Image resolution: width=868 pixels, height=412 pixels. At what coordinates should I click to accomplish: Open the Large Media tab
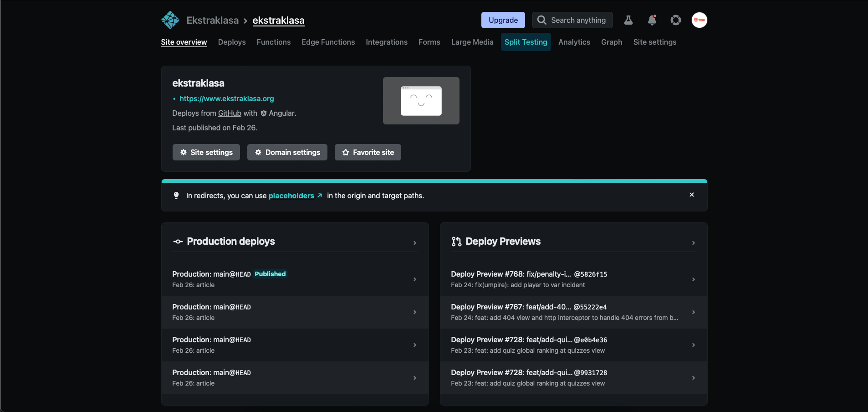click(472, 42)
